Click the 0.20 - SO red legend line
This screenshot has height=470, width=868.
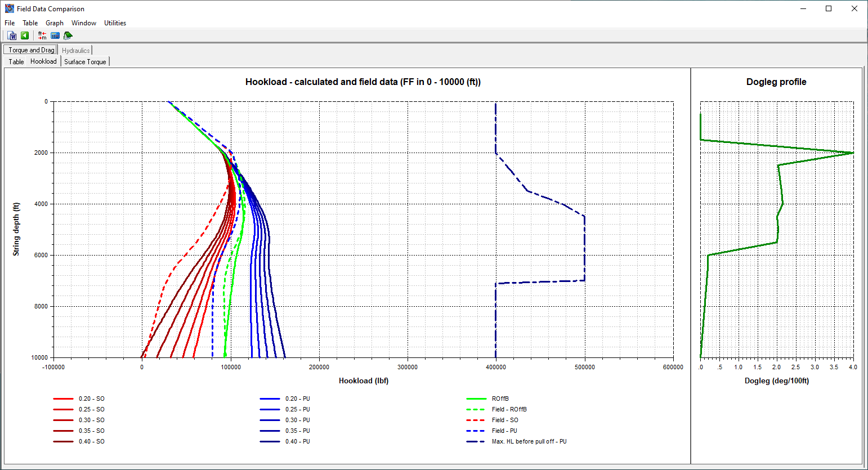point(64,399)
